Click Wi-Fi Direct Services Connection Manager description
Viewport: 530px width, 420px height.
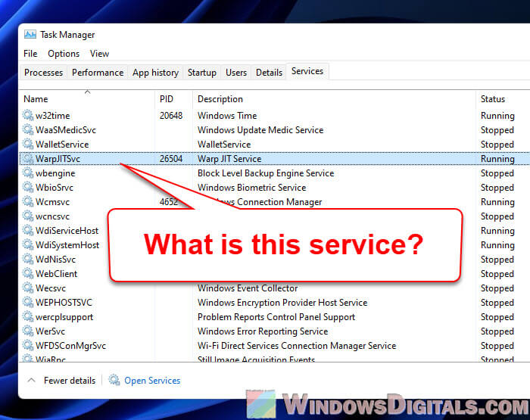pyautogui.click(x=297, y=346)
